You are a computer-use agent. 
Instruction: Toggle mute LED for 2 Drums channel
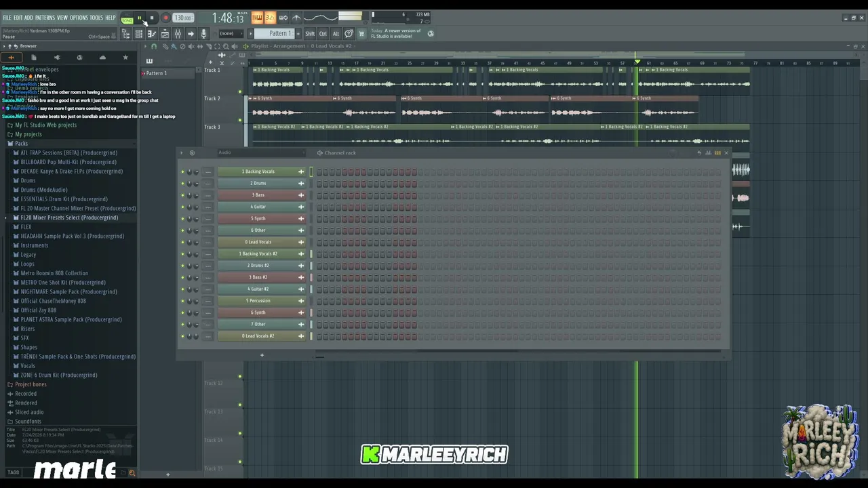[x=182, y=183]
